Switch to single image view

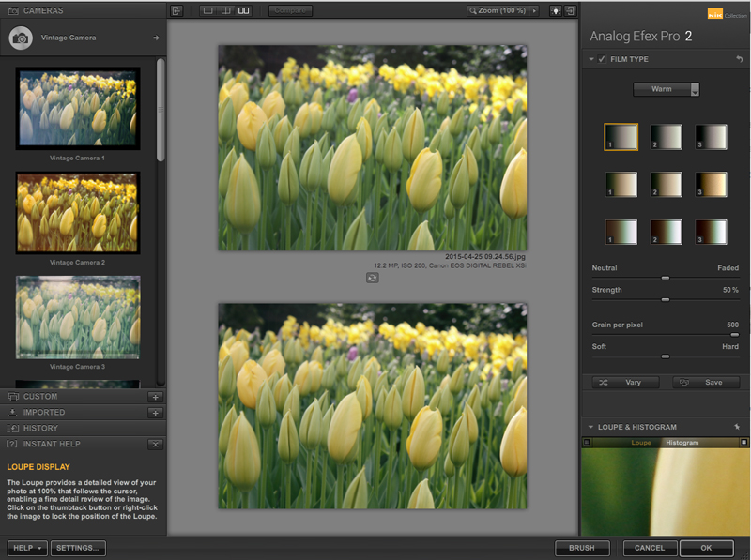(x=207, y=10)
